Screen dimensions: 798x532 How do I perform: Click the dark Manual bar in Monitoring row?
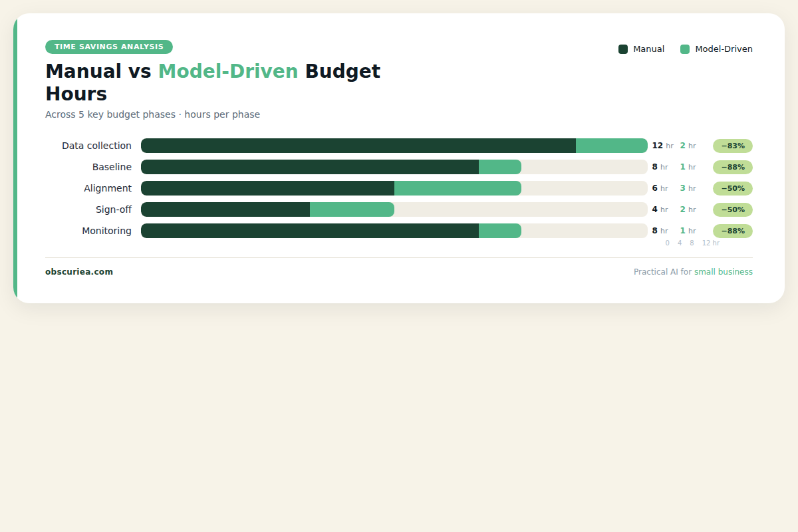point(310,231)
